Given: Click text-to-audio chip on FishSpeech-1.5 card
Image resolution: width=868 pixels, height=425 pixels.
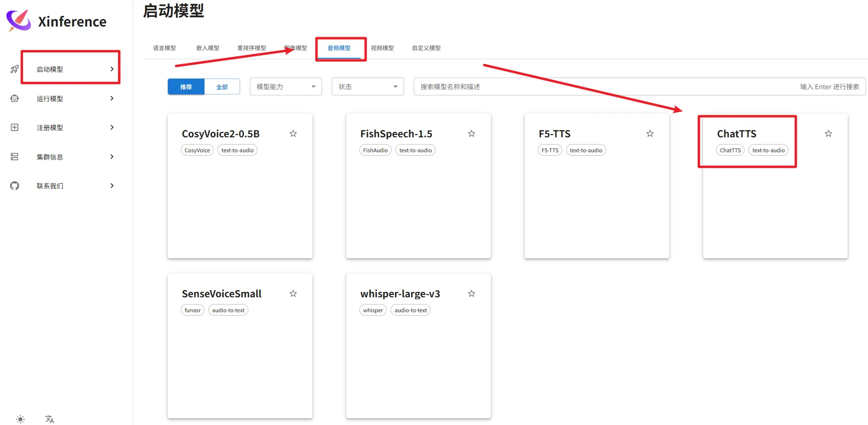Looking at the screenshot, I should pyautogui.click(x=415, y=150).
